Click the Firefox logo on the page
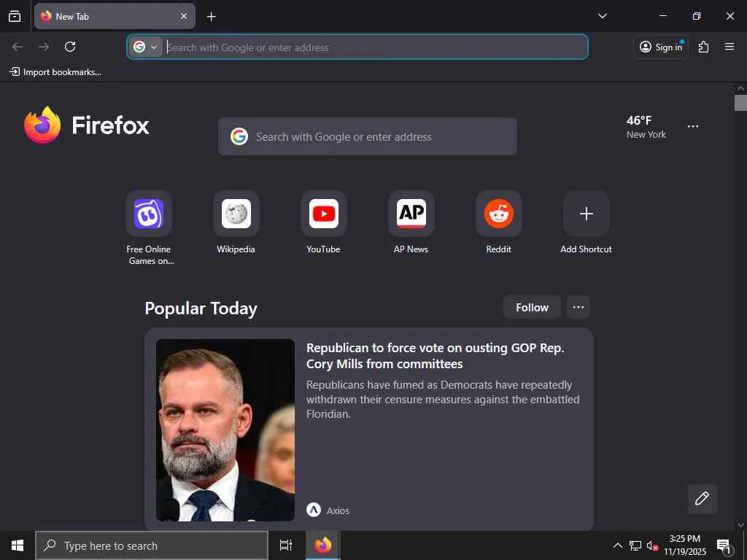 [x=88, y=125]
